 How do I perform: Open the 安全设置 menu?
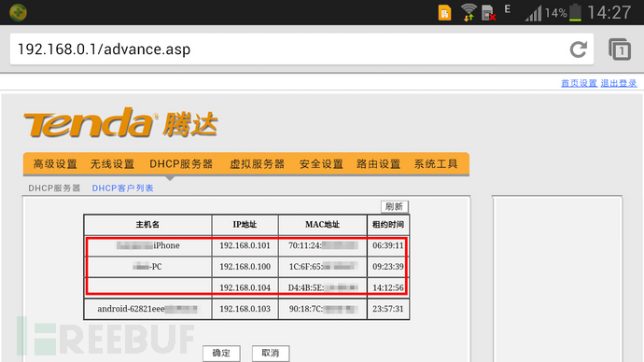click(x=321, y=164)
